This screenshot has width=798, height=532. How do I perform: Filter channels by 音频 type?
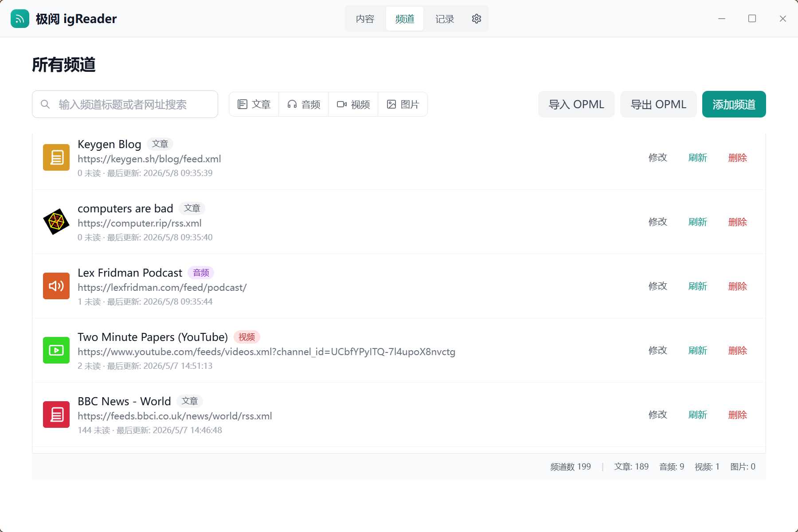pyautogui.click(x=304, y=104)
